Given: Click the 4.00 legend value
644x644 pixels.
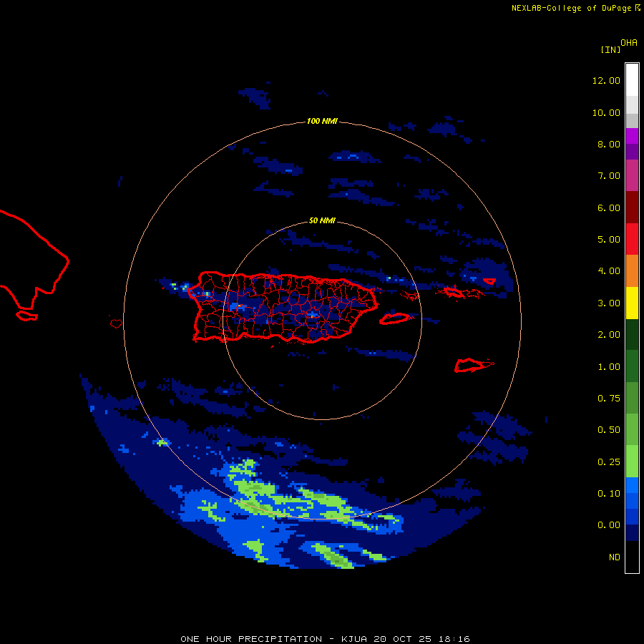Looking at the screenshot, I should pyautogui.click(x=609, y=271).
